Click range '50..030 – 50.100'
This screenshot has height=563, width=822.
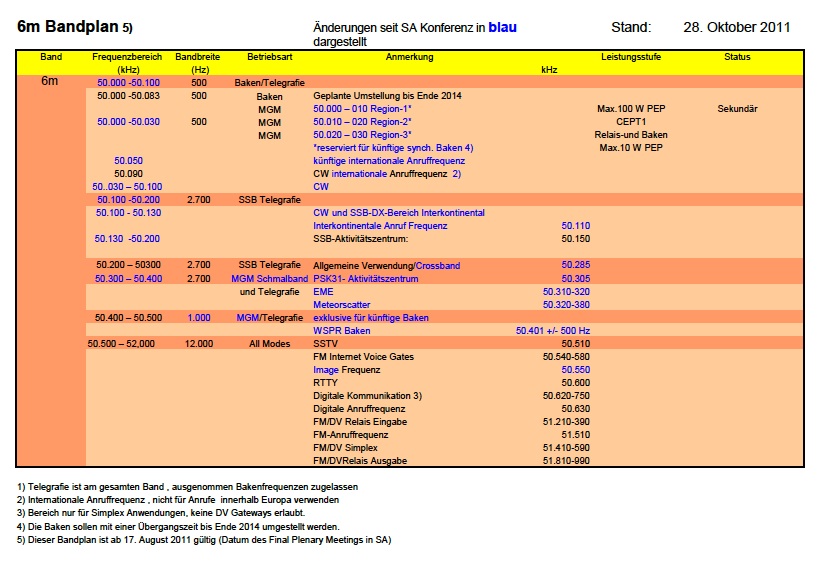point(127,187)
